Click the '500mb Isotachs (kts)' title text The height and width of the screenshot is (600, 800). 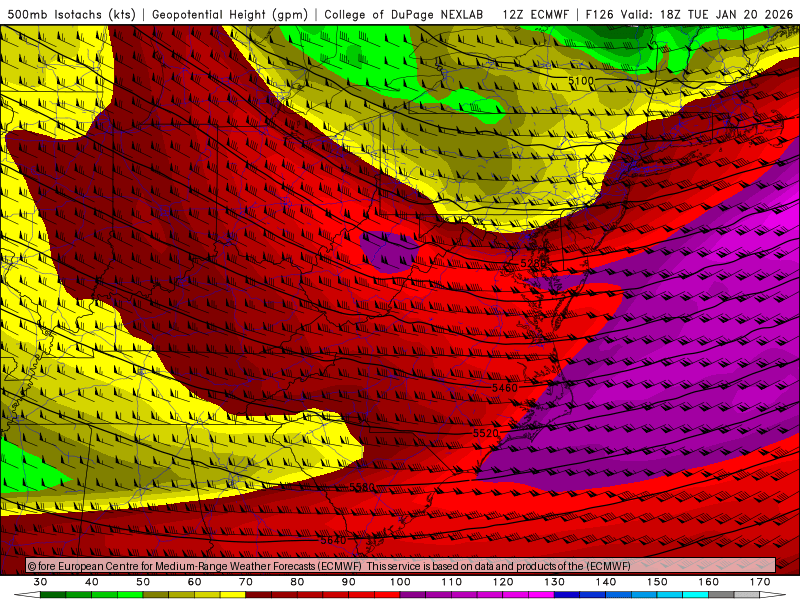click(71, 14)
